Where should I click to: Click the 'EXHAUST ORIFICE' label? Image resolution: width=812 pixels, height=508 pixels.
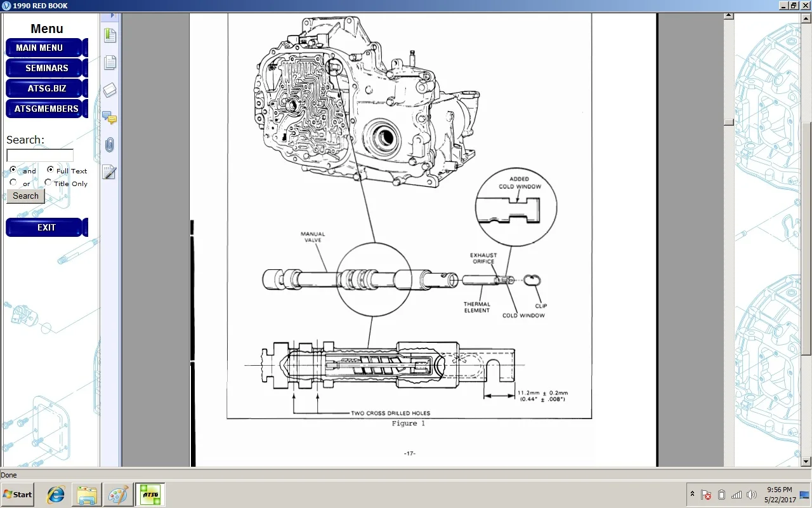(483, 258)
